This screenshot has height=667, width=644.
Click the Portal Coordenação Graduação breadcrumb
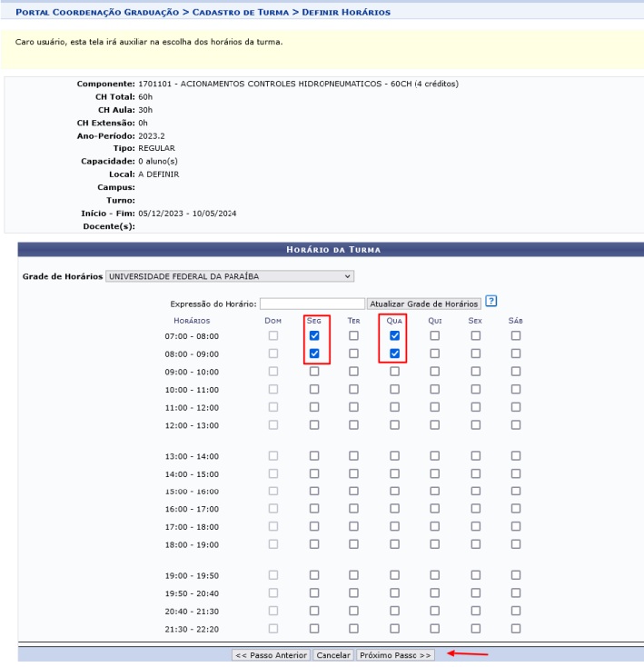click(x=97, y=13)
